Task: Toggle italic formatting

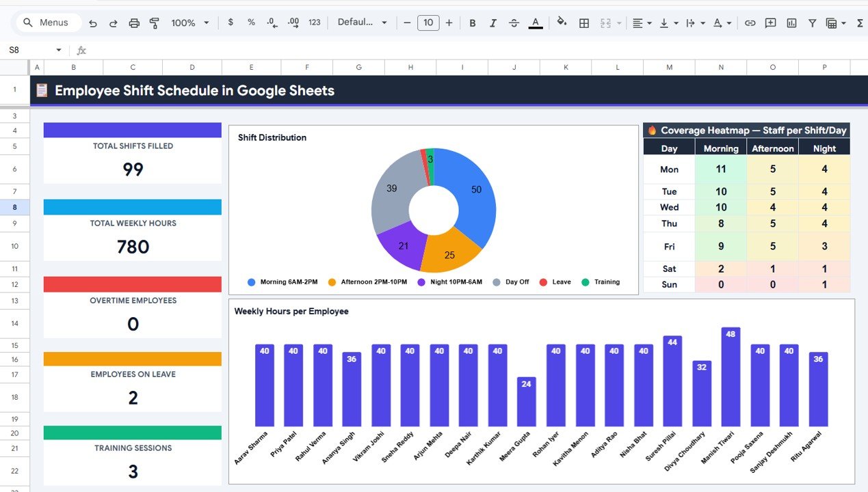Action: coord(493,23)
